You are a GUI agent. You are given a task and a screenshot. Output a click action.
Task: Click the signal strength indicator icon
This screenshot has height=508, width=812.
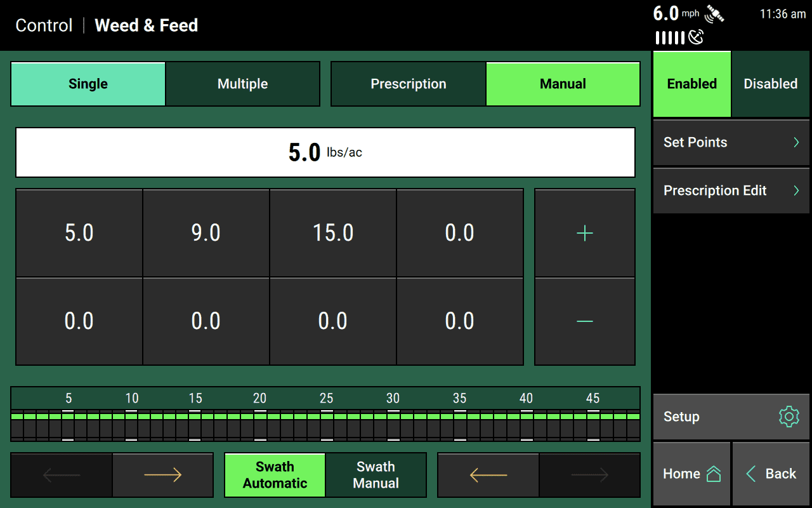click(x=670, y=38)
